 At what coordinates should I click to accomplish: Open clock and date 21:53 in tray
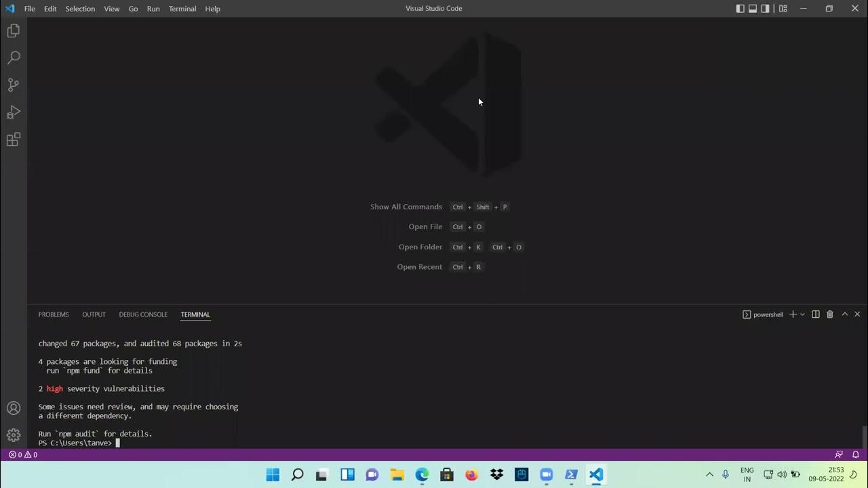(x=826, y=474)
